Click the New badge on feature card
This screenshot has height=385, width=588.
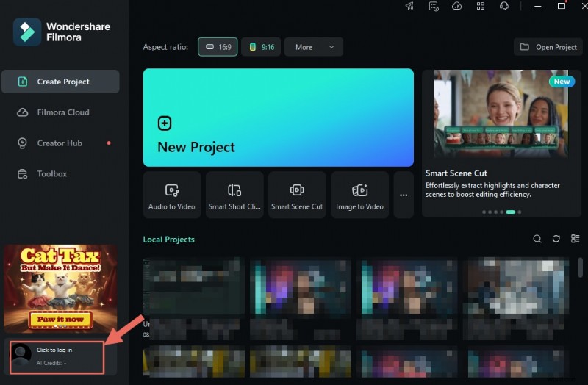click(562, 82)
